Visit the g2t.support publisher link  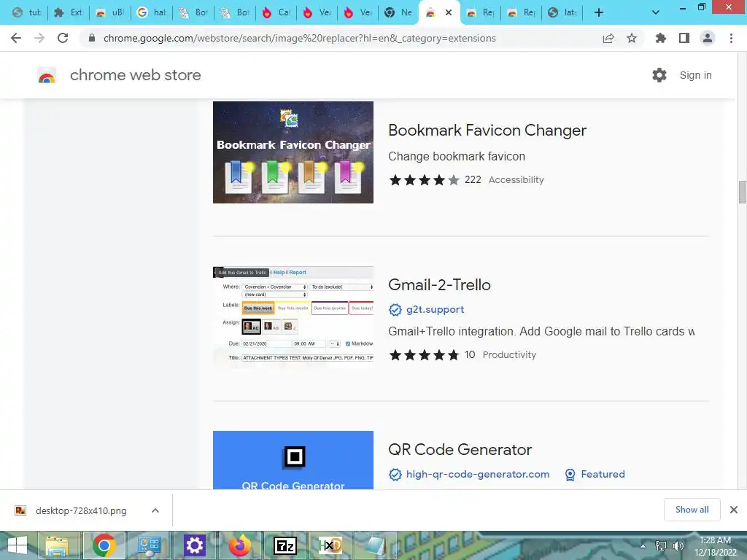[x=435, y=309]
